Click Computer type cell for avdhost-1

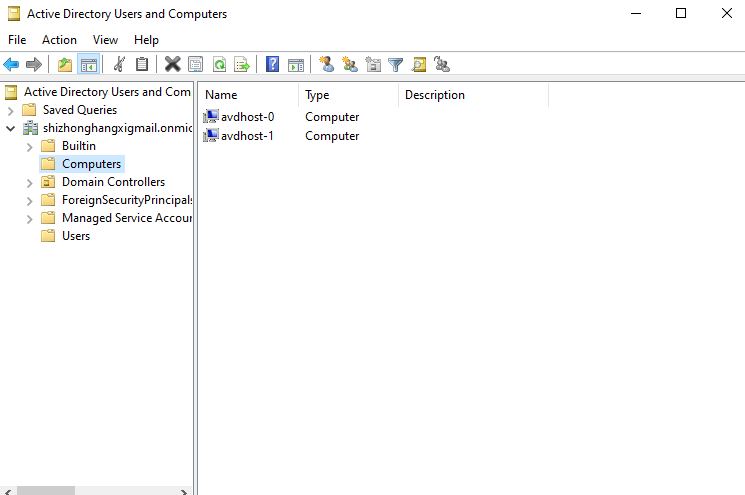coord(332,136)
